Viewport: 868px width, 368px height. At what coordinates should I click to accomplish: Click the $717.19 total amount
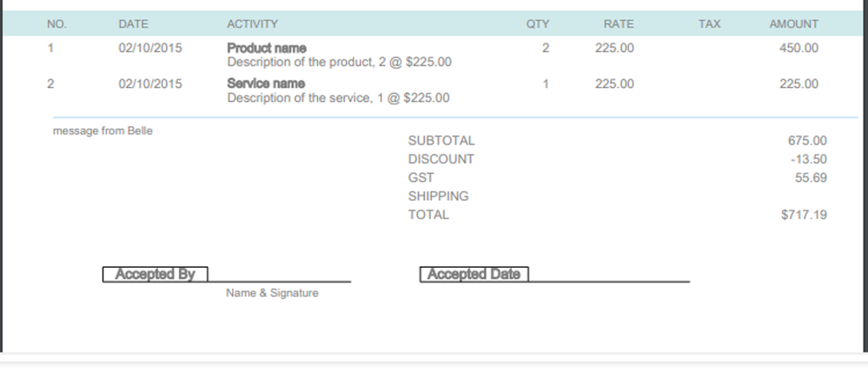[804, 215]
